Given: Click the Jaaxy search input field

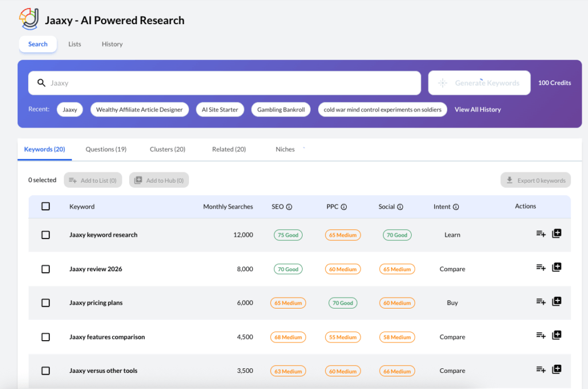Looking at the screenshot, I should tap(224, 82).
